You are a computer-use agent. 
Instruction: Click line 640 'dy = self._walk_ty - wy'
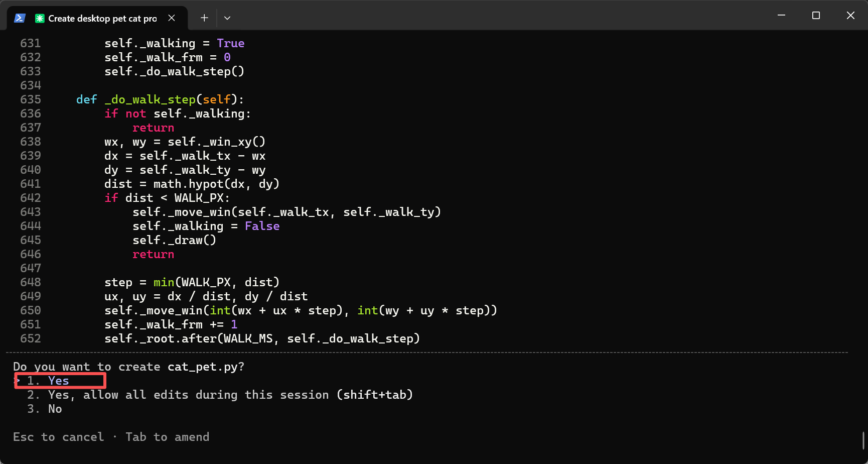click(185, 170)
